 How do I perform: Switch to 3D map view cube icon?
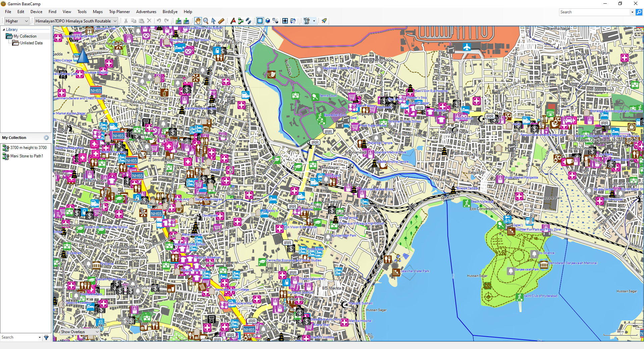coord(268,21)
